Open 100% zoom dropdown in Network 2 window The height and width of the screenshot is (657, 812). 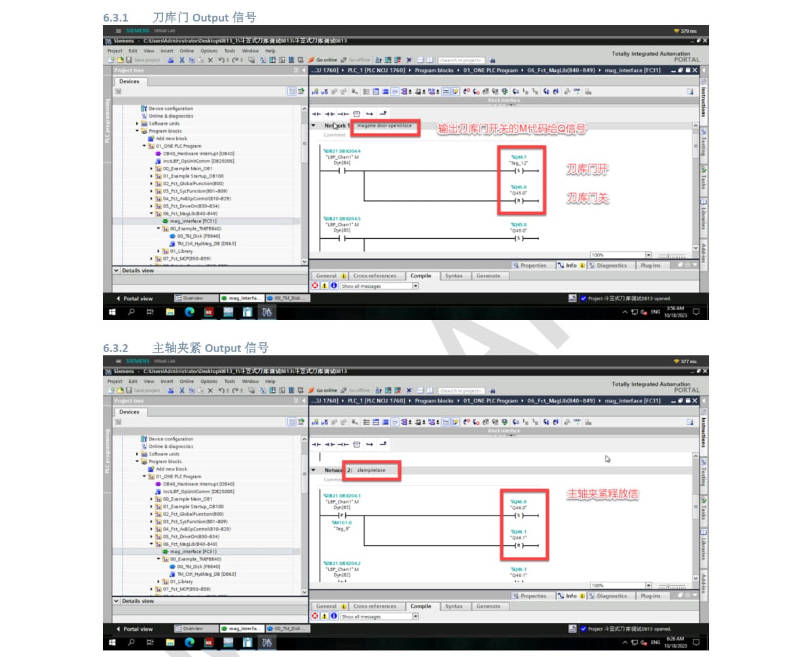click(648, 586)
